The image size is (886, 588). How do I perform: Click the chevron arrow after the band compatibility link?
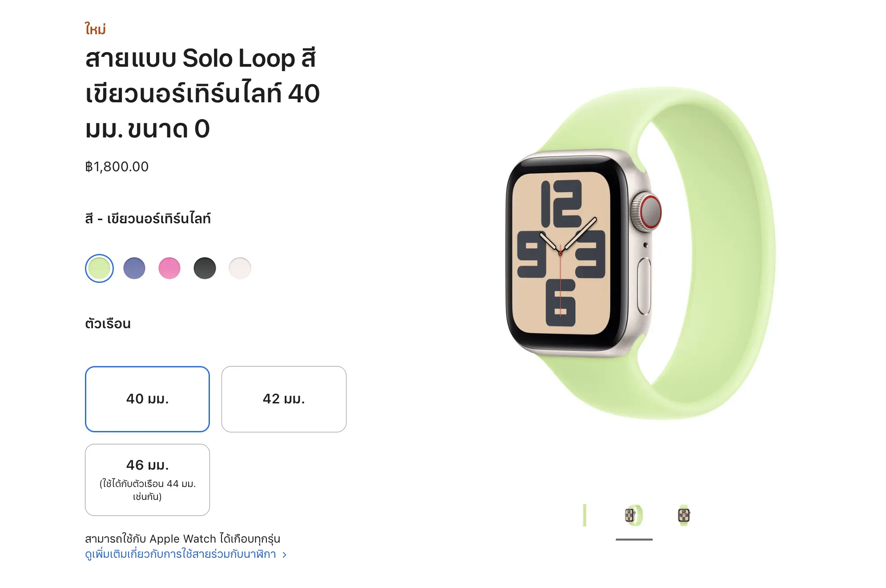[285, 555]
